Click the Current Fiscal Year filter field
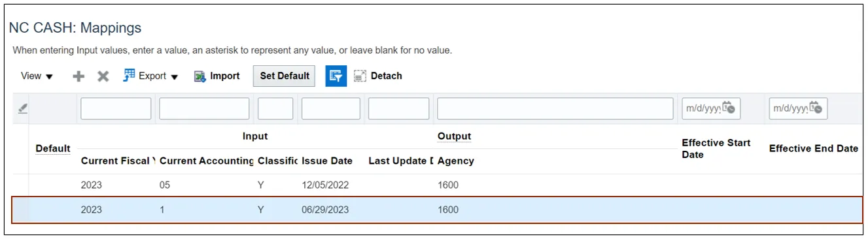The width and height of the screenshot is (868, 239). coord(116,108)
